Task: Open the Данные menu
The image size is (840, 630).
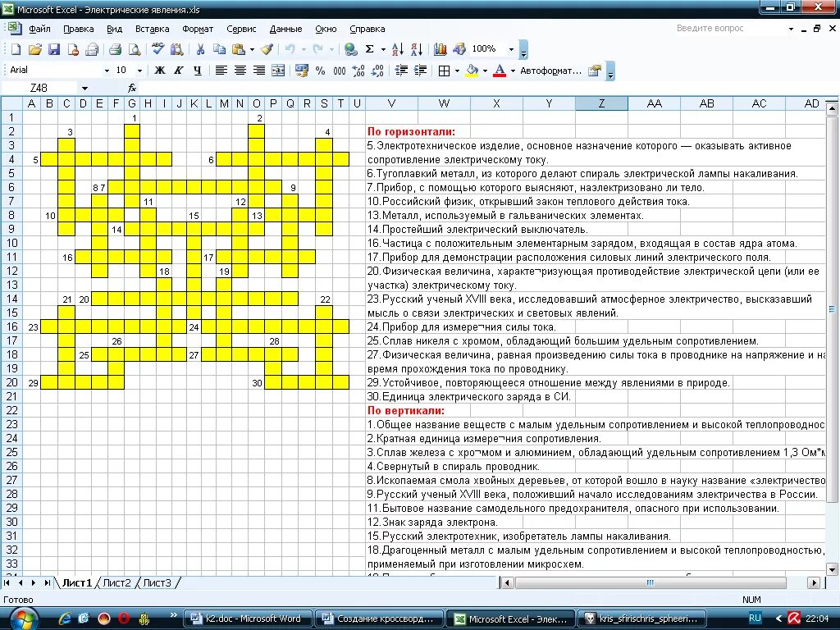Action: tap(285, 29)
